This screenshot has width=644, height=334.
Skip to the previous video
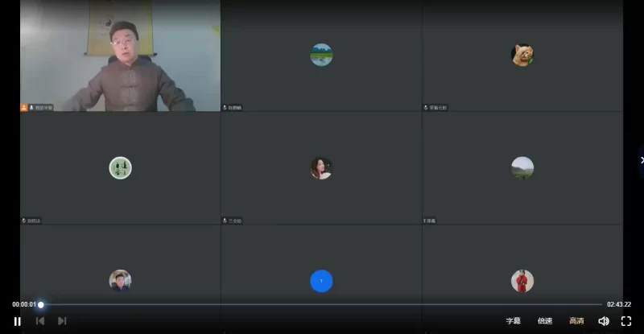39,321
